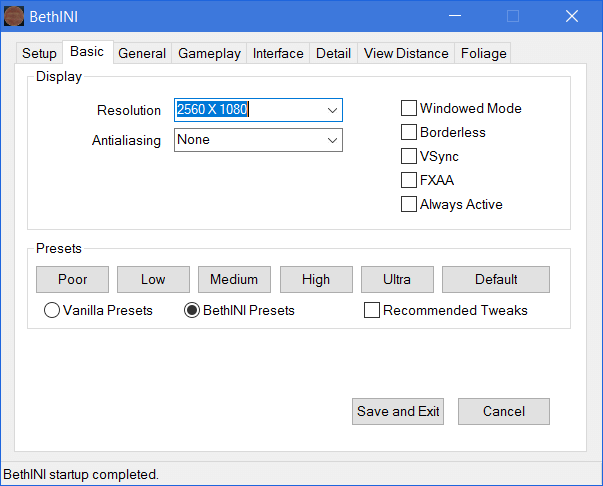Open the General tab
This screenshot has height=486, width=603.
[142, 54]
